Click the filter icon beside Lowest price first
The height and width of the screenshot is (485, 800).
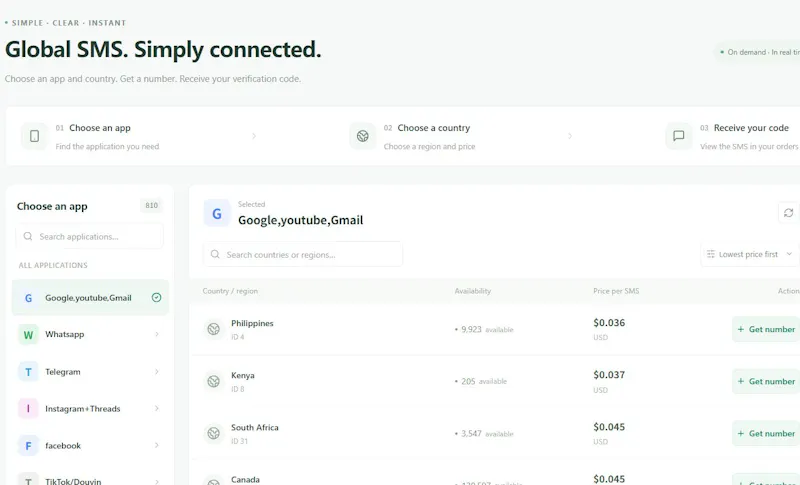click(x=711, y=254)
